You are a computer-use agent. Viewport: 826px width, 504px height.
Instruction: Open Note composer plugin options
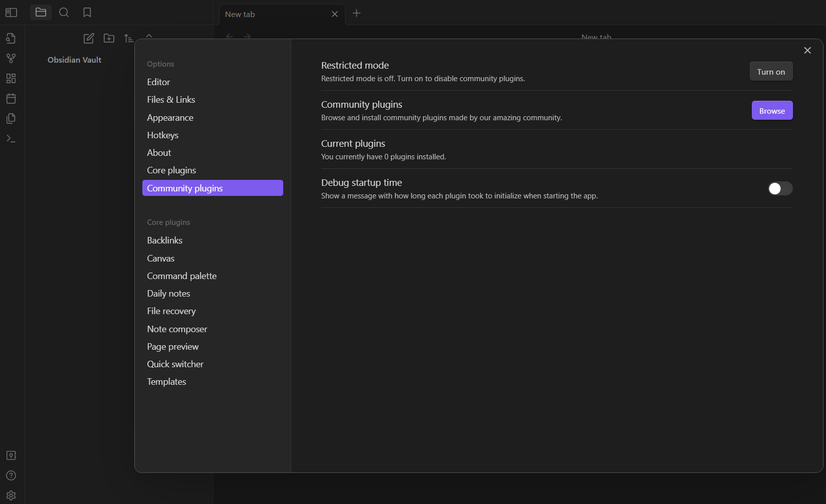[213, 329]
